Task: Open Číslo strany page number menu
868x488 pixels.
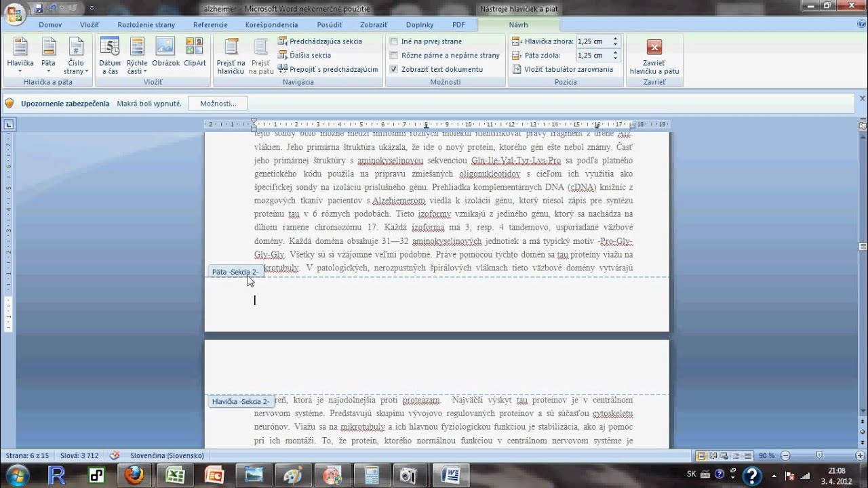Action: (x=76, y=56)
